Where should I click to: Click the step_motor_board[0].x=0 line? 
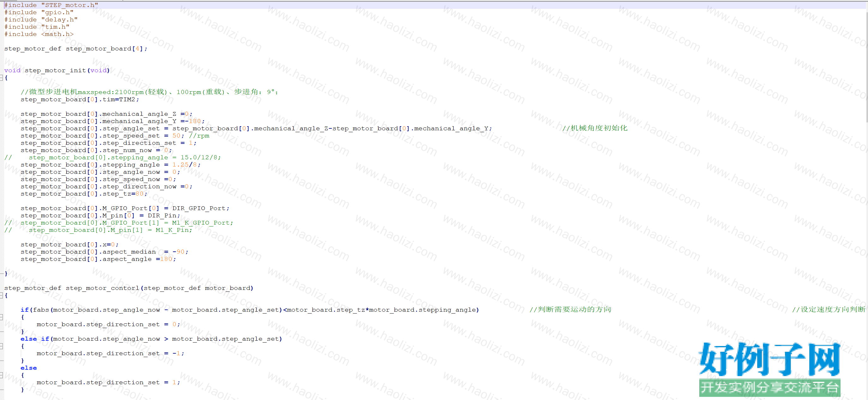coord(70,245)
